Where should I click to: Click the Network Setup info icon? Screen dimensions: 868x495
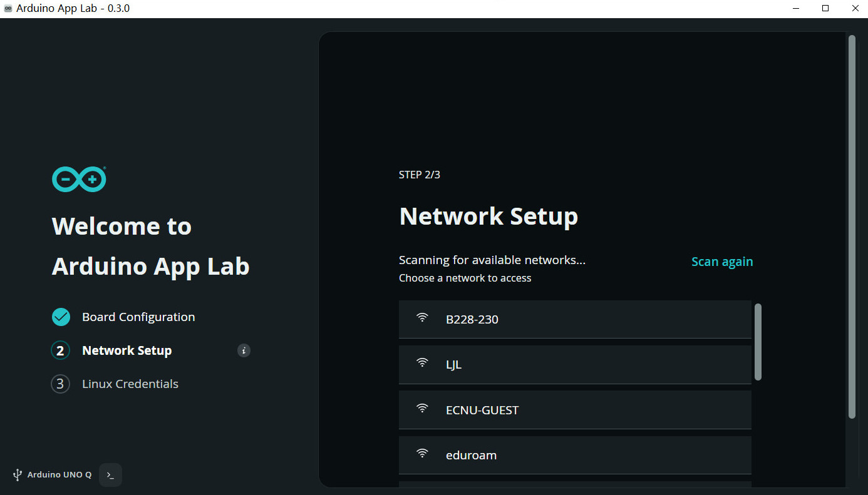(244, 350)
